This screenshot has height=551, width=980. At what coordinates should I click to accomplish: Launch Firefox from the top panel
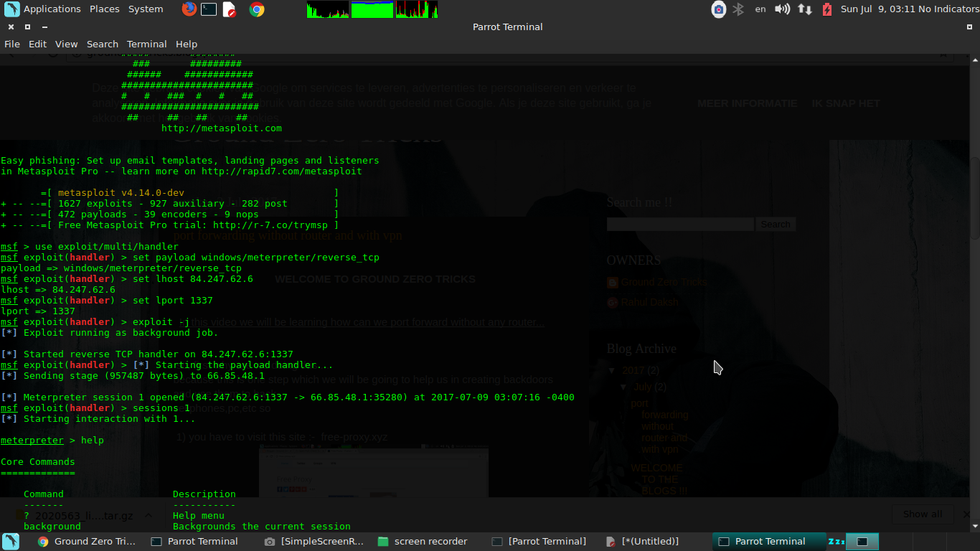[x=189, y=9]
